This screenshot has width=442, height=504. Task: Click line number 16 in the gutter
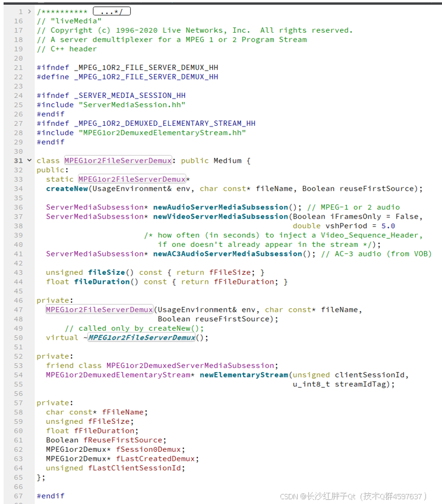click(x=18, y=21)
